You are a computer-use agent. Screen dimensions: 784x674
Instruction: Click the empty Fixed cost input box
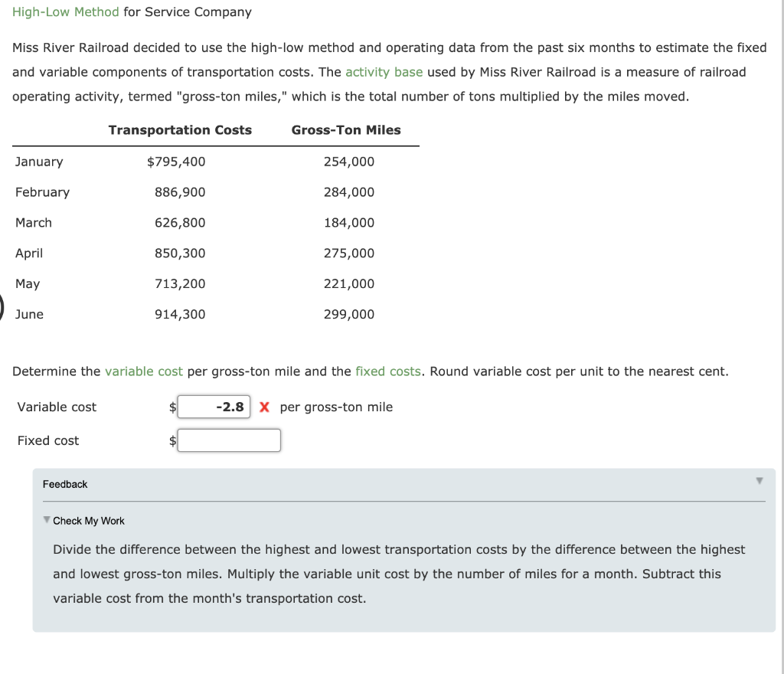(229, 440)
